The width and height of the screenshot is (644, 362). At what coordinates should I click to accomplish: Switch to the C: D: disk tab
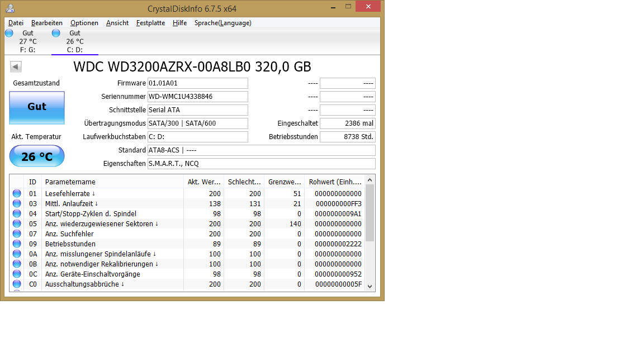click(75, 41)
